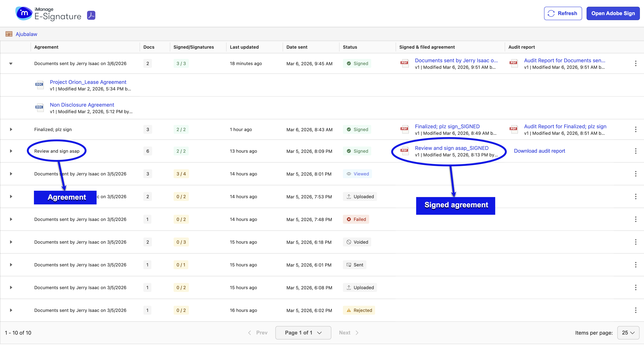
Task: Click the Signed/Signatures column header
Action: (x=194, y=47)
